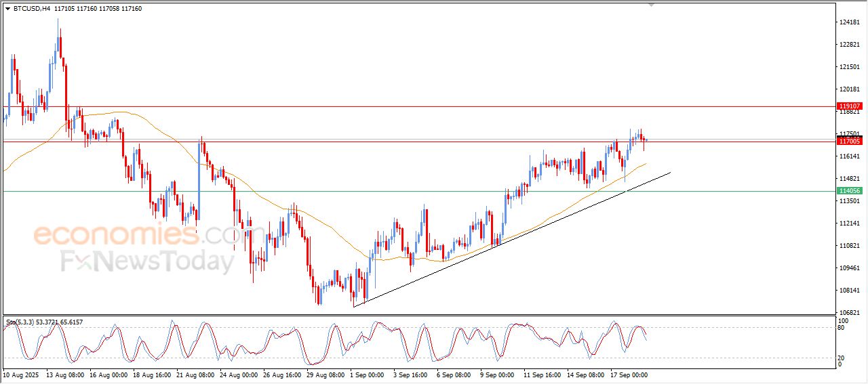Click the 121501 price axis value
Image resolution: width=868 pixels, height=384 pixels.
tap(851, 67)
